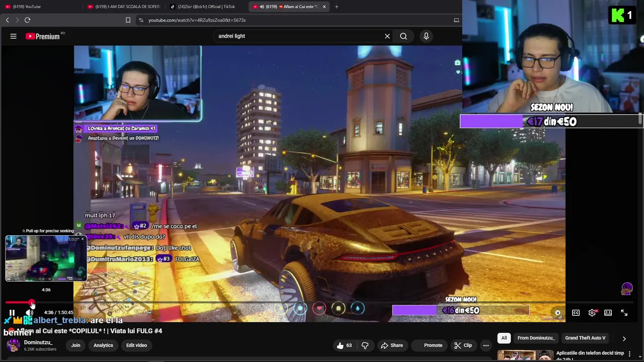Switch to theater mode
The image size is (644, 362).
pos(608,313)
